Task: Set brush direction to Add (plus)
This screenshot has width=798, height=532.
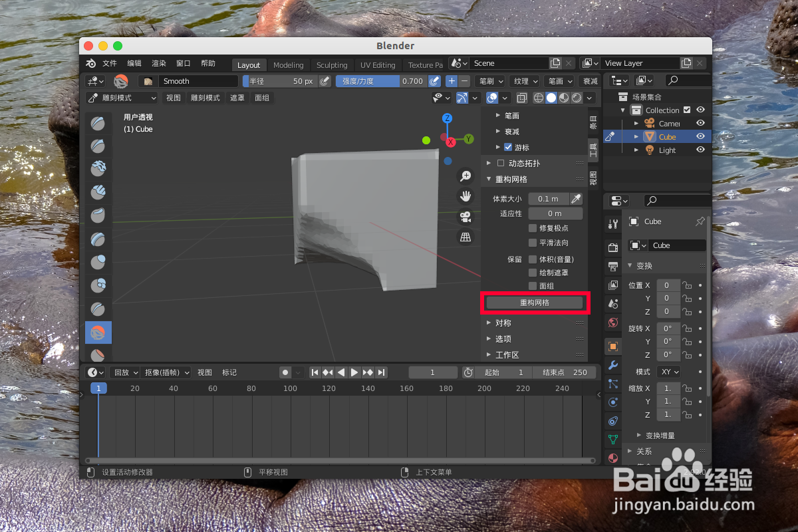Action: coord(452,81)
